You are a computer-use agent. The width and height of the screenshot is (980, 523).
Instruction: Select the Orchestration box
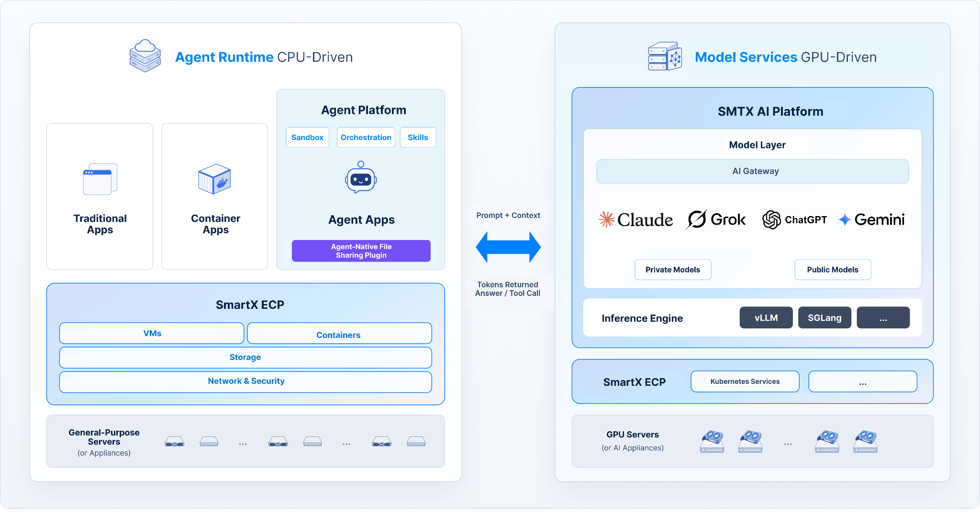(366, 137)
